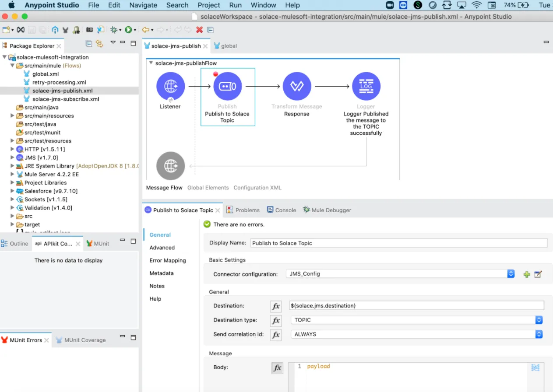Expand the src/main/resources folder
This screenshot has height=392, width=553.
(x=13, y=116)
